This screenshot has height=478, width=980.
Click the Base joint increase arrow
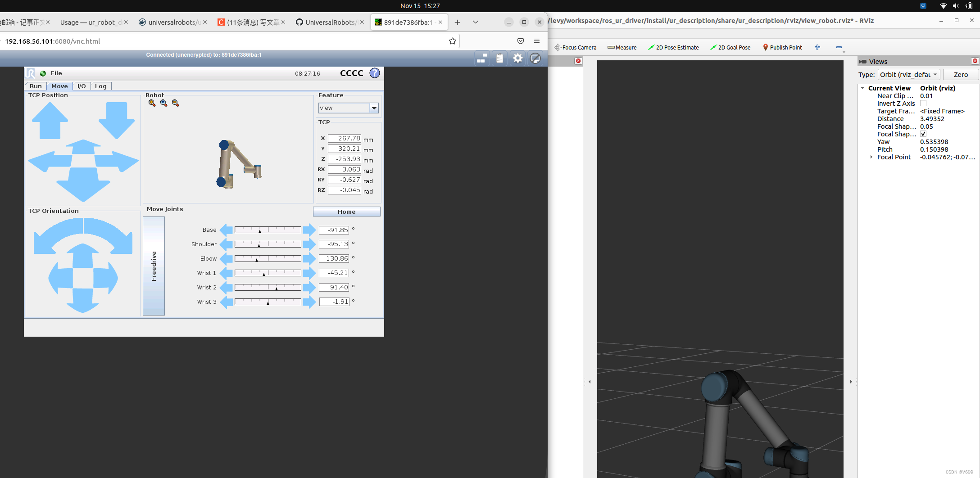click(309, 230)
